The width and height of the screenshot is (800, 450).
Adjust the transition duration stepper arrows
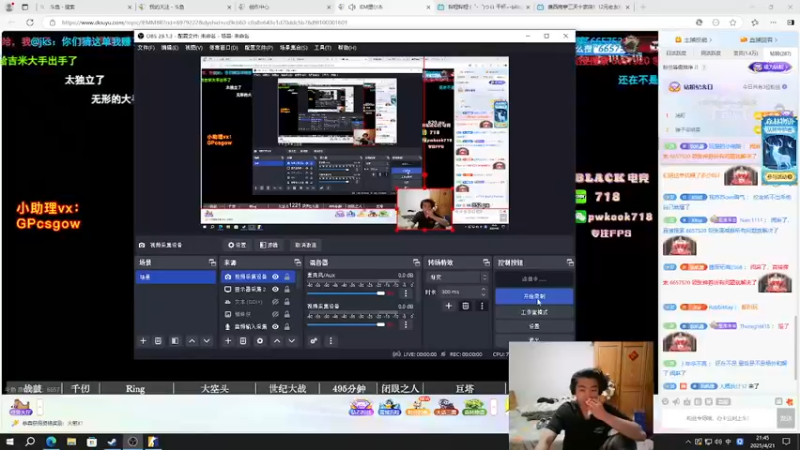click(x=483, y=292)
